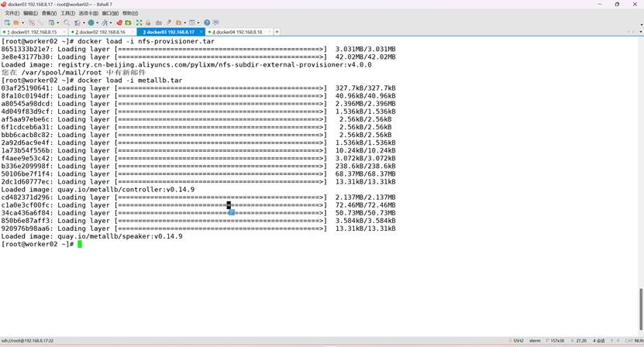Screen dimensions: 644x347
Task: Click the 'docker load -i metallb.tar' command line
Action: [91, 80]
